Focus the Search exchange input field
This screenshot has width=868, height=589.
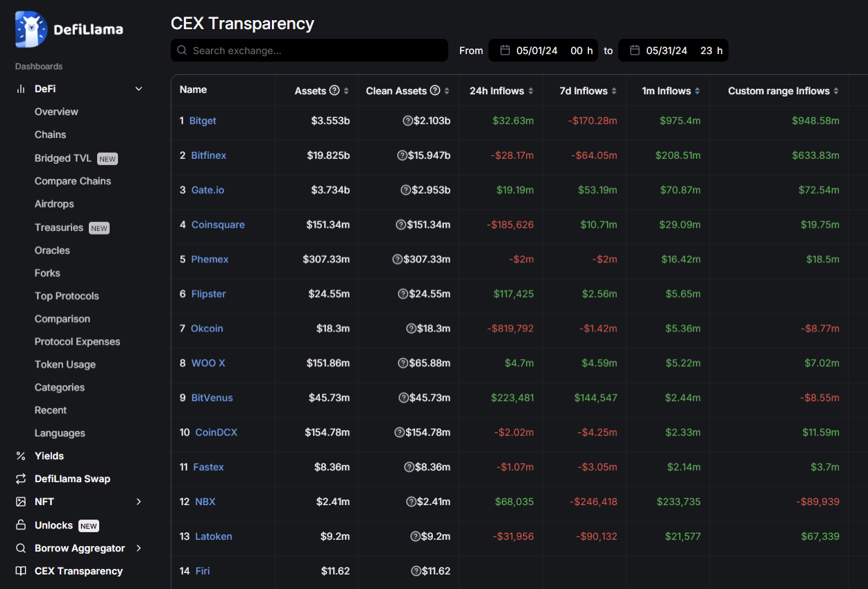pyautogui.click(x=309, y=51)
